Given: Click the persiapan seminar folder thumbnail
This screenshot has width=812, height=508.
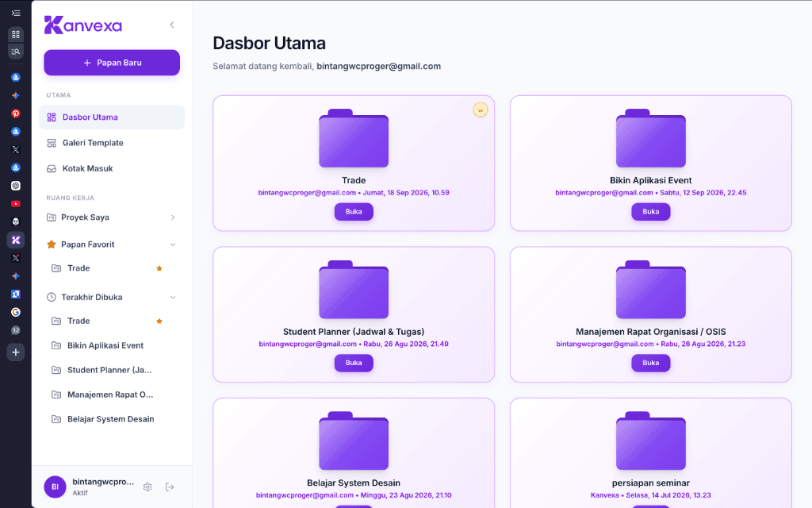Looking at the screenshot, I should click(651, 441).
